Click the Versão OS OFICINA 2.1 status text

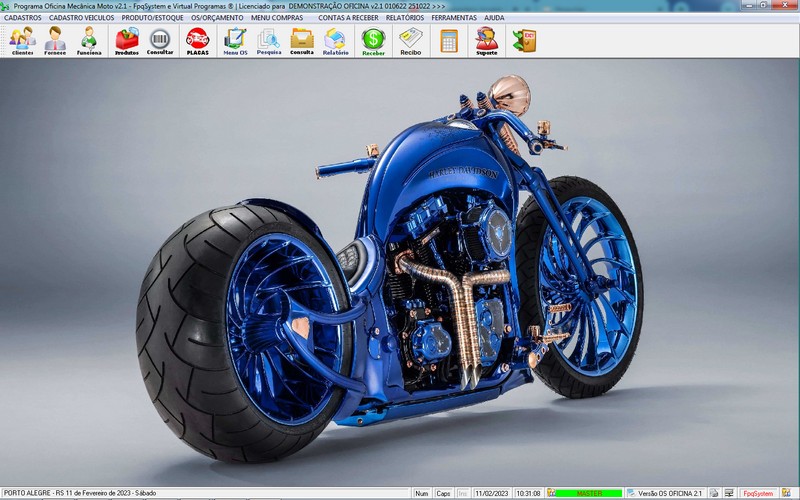tap(670, 493)
